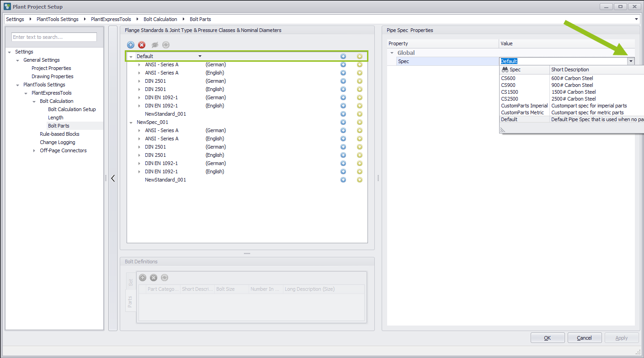The image size is (644, 358).
Task: Click the Apply button
Action: [622, 338]
